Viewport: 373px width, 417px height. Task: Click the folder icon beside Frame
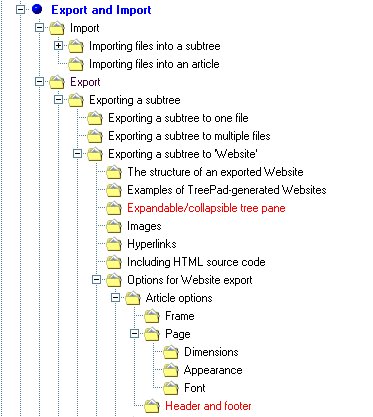(152, 316)
